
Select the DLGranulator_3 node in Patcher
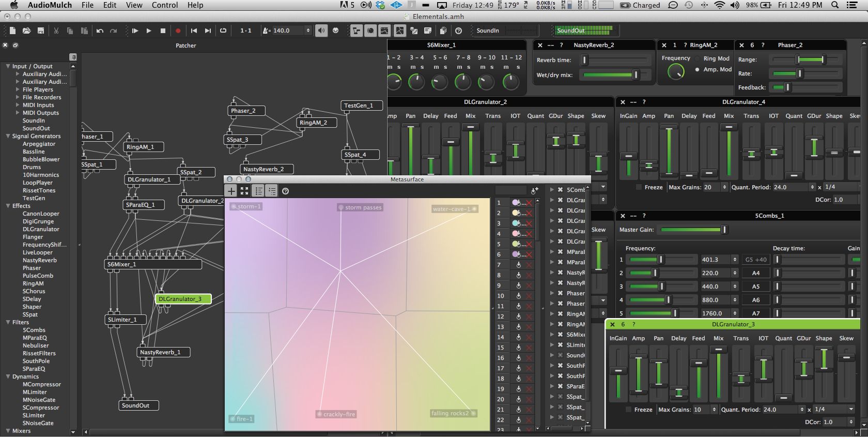click(x=183, y=299)
